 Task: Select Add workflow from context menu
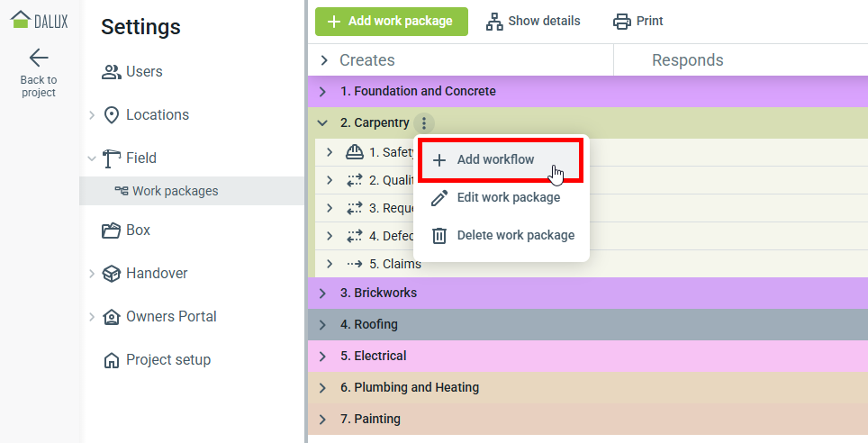[495, 160]
